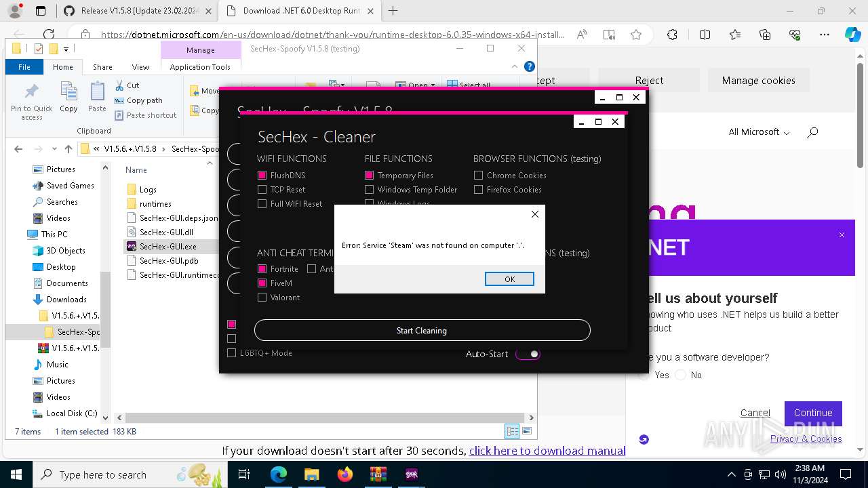Open Edge Collections icon
The image size is (868, 488).
765,35
